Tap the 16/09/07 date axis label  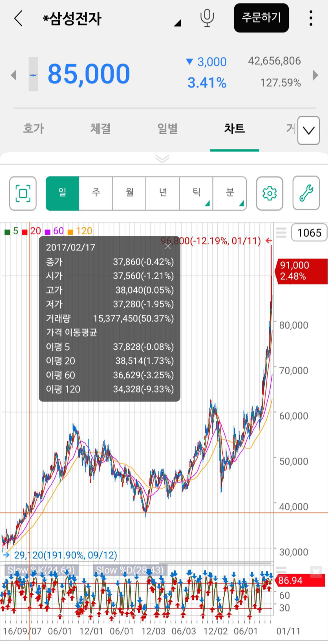[x=22, y=631]
